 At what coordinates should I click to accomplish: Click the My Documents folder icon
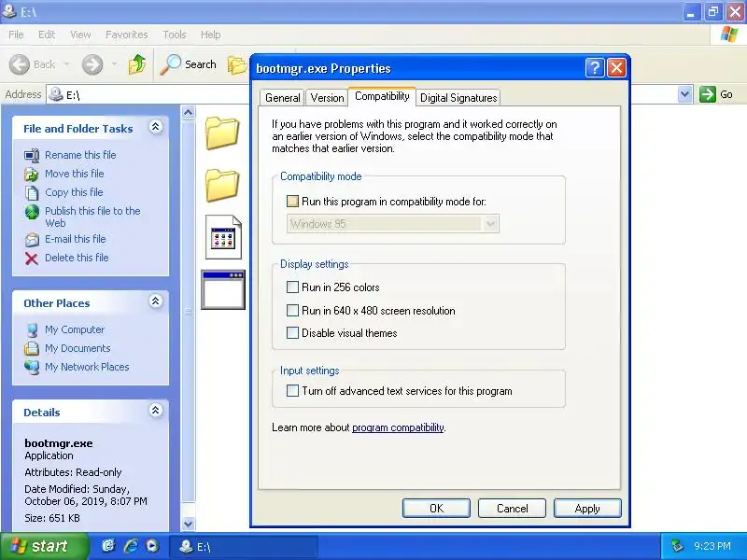click(32, 348)
